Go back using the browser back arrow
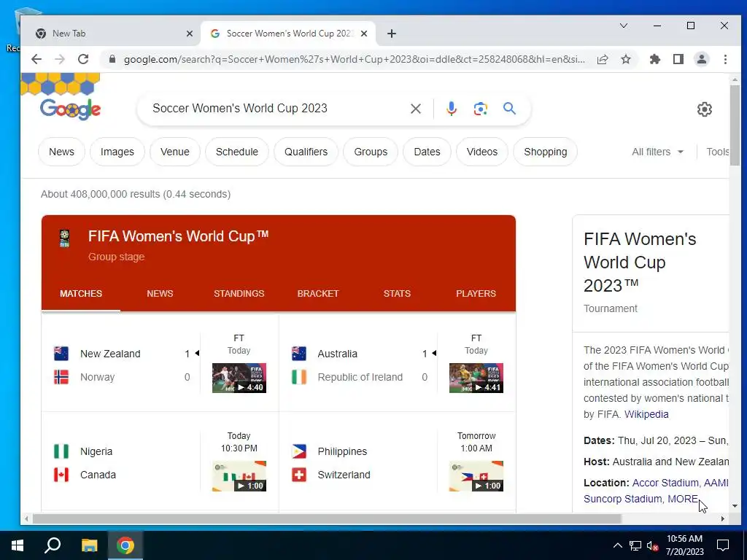The height and width of the screenshot is (560, 747). pyautogui.click(x=36, y=59)
